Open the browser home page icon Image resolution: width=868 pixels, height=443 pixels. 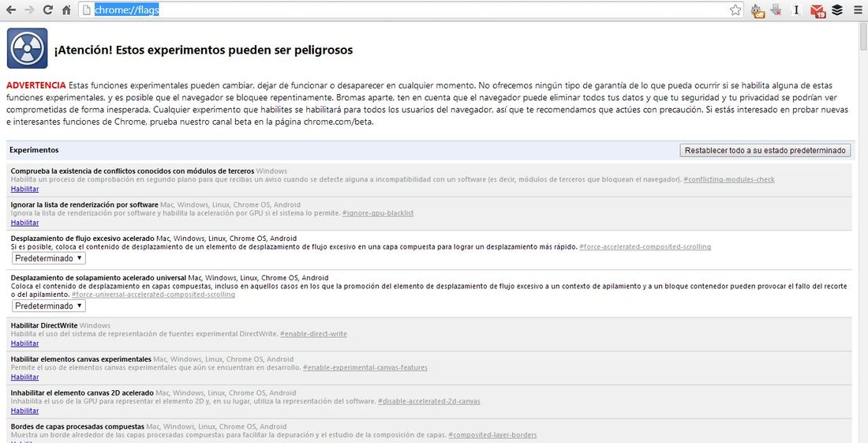coord(66,10)
